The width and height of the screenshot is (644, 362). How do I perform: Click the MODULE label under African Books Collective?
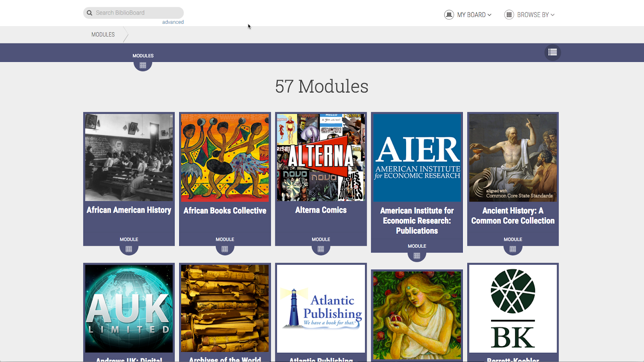point(225,239)
